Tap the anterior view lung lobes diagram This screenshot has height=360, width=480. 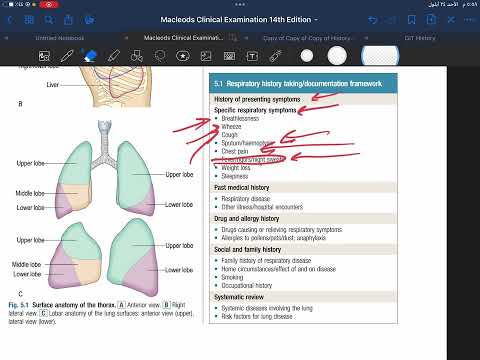(x=106, y=170)
